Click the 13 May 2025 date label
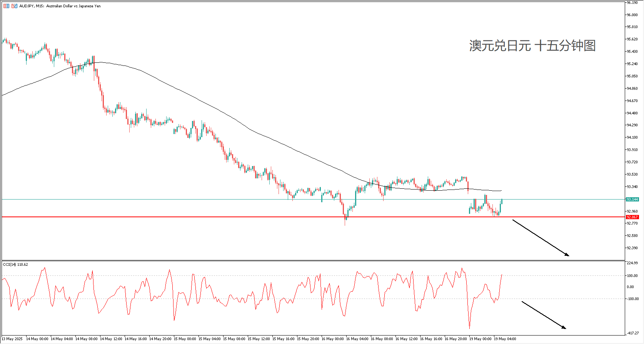This screenshot has height=344, width=644. pyautogui.click(x=12, y=339)
